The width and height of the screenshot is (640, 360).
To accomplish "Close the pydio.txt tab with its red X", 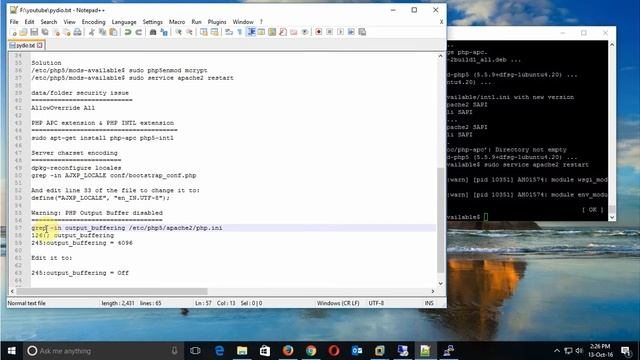I will point(40,45).
